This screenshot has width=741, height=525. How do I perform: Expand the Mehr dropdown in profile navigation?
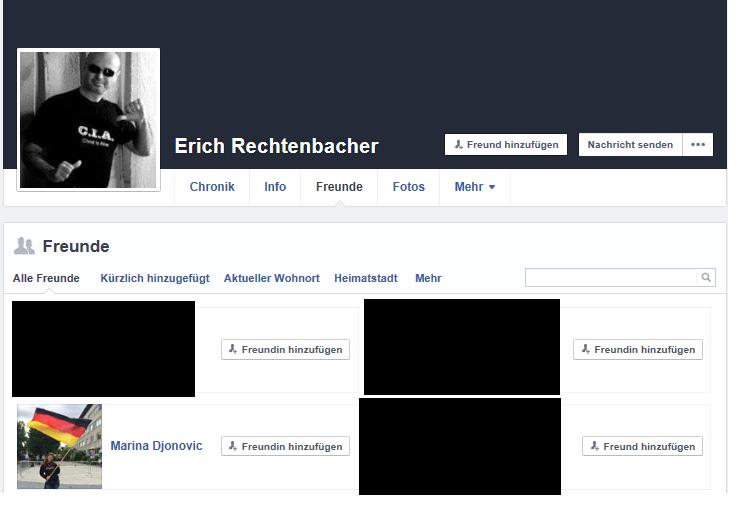click(x=474, y=187)
